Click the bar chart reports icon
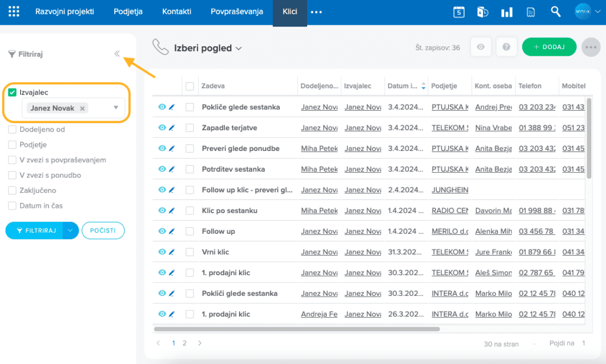The width and height of the screenshot is (606, 364). (507, 12)
